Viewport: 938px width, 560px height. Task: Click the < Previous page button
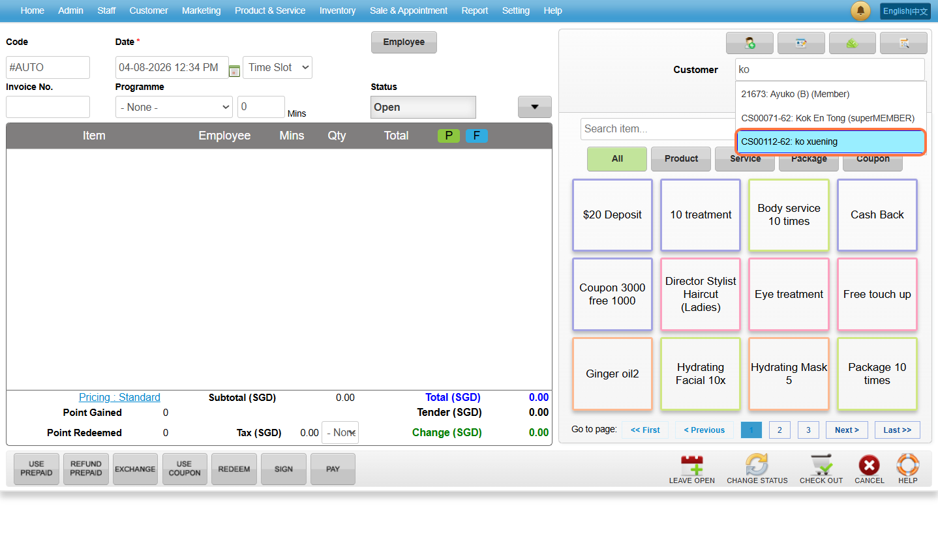click(704, 430)
